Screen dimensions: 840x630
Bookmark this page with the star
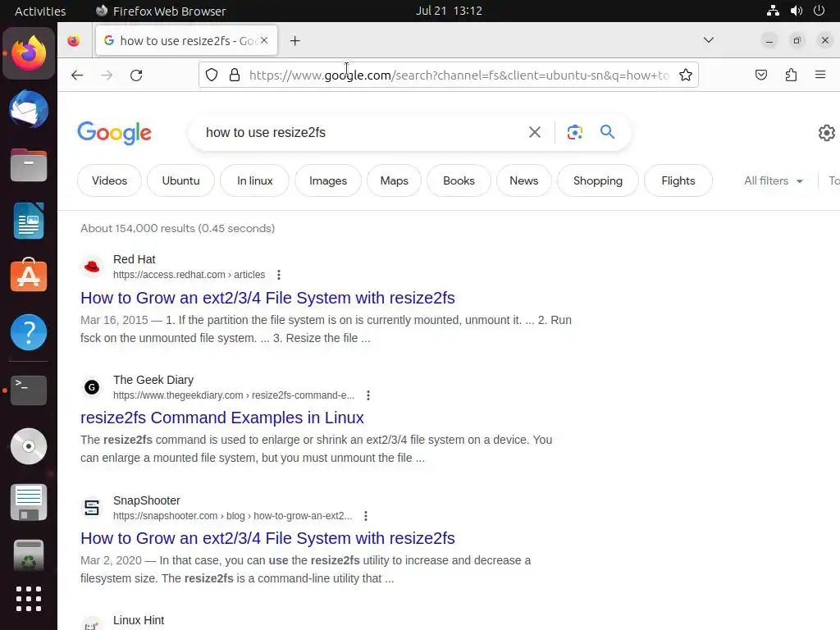pyautogui.click(x=685, y=75)
